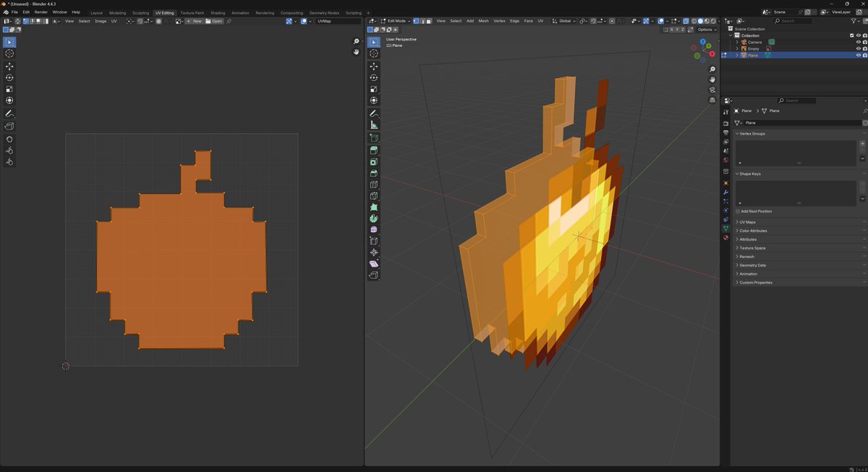The height and width of the screenshot is (472, 868).
Task: Click the Properties panel search field
Action: point(796,100)
